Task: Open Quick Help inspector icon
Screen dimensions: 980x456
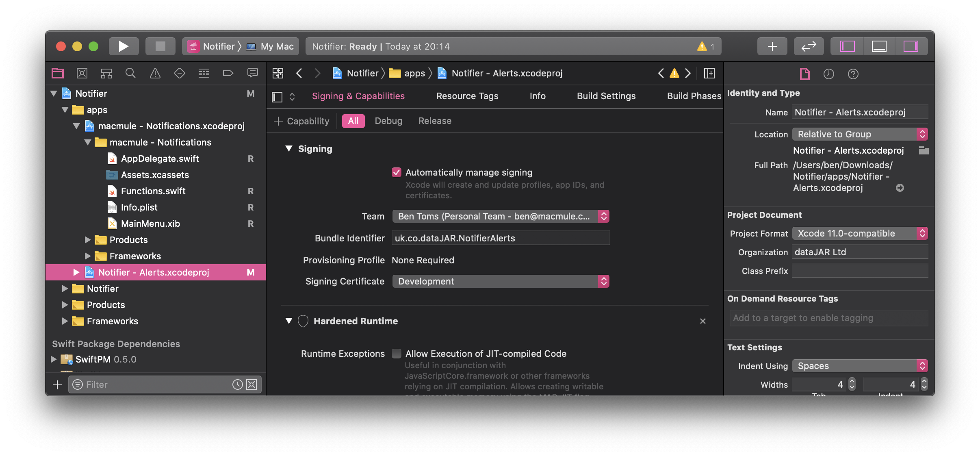Action: (853, 74)
